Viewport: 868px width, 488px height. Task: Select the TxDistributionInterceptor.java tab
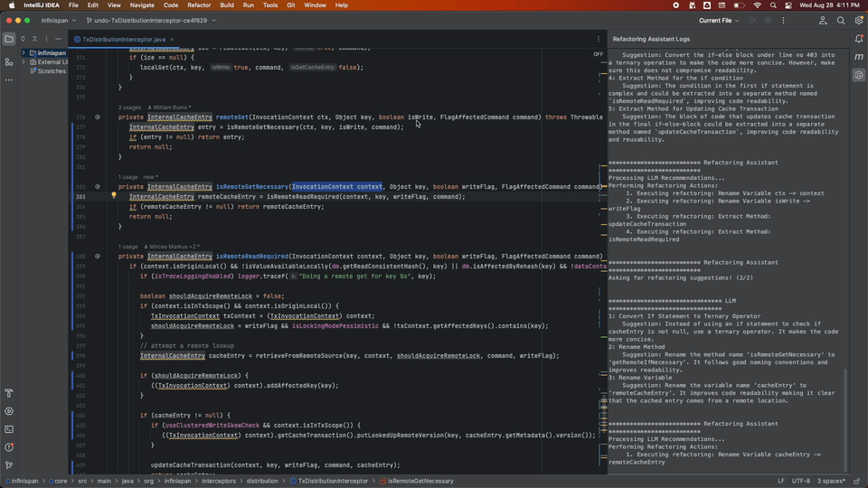[x=123, y=40]
